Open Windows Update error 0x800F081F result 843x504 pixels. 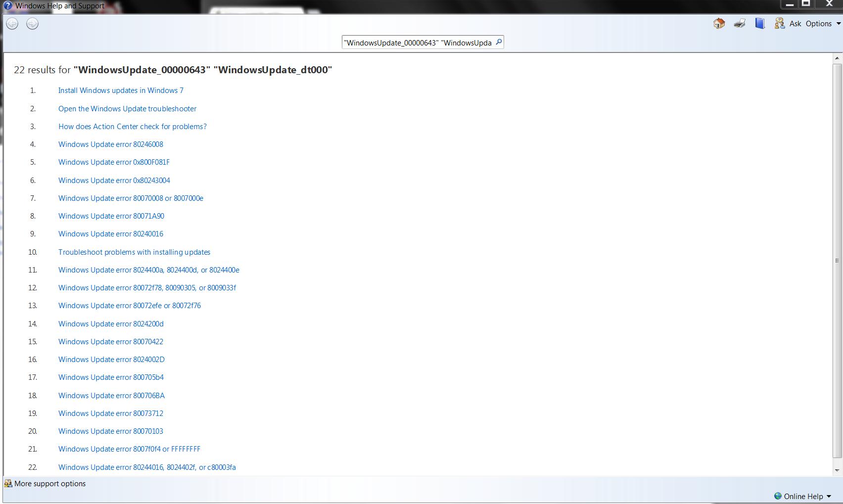(x=114, y=162)
